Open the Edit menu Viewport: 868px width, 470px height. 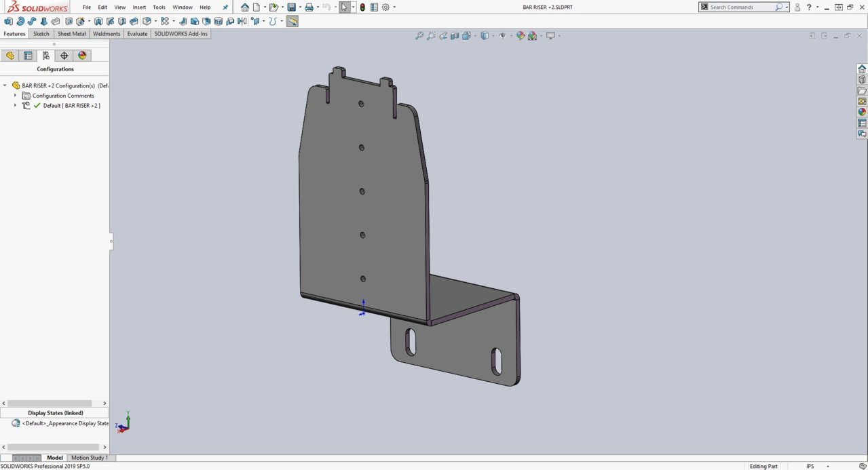(102, 7)
